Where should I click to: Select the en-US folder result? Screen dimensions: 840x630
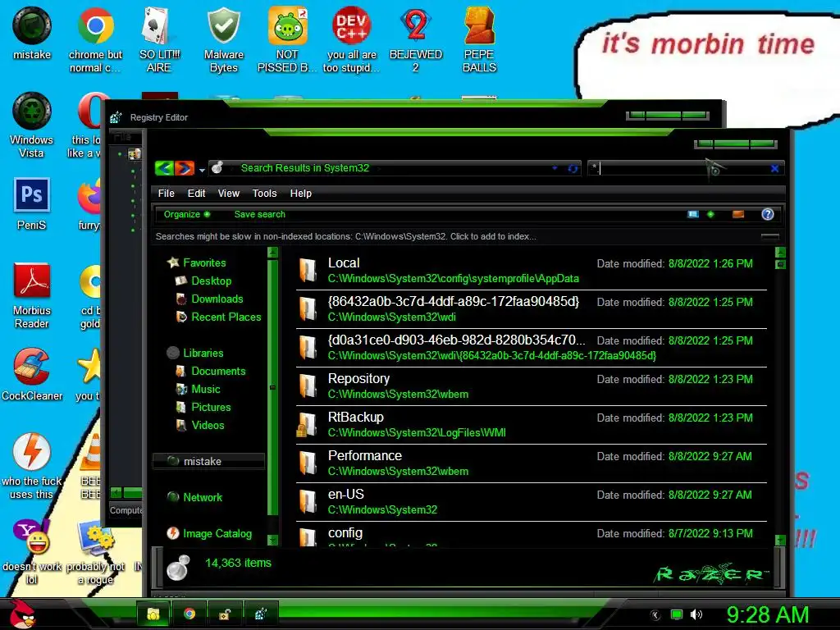pos(532,502)
